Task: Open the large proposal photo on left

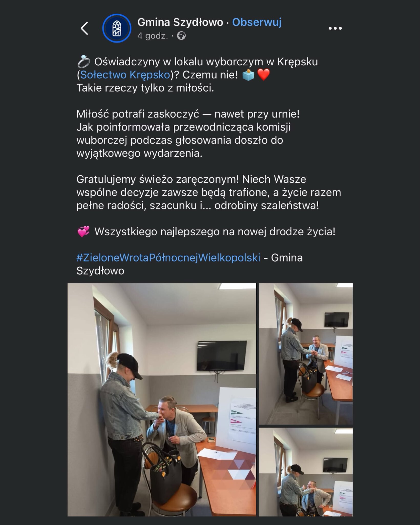Action: [x=162, y=399]
